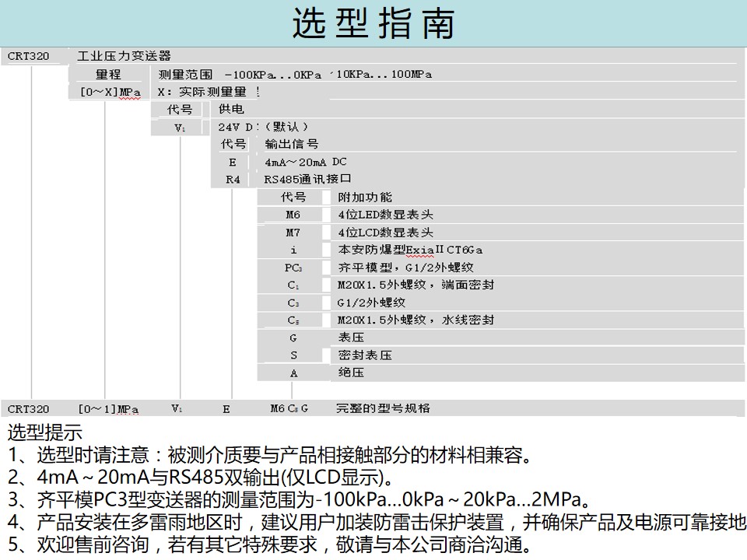This screenshot has width=747, height=560.
Task: Click the R4 code cell
Action: click(x=233, y=180)
